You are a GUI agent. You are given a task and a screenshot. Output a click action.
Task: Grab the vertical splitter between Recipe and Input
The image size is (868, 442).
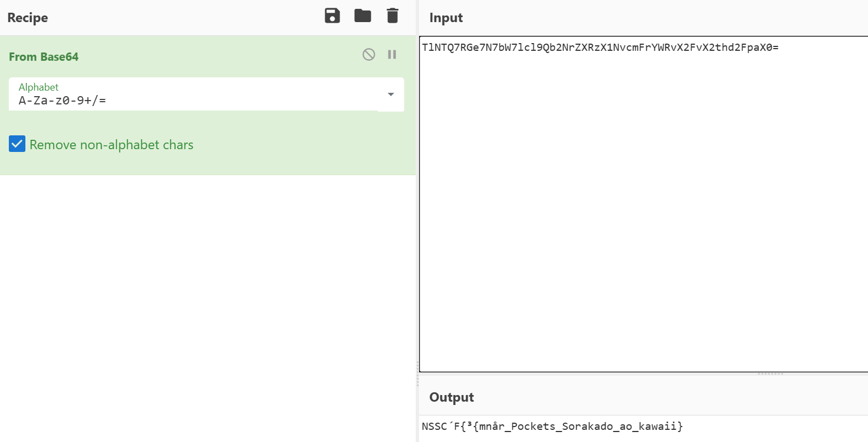coord(417,373)
